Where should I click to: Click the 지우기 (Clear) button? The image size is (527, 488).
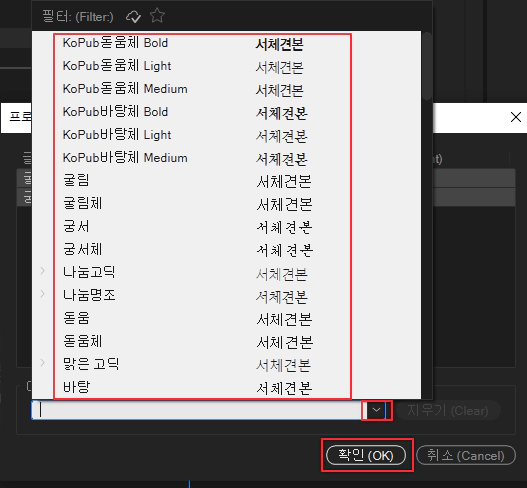448,410
